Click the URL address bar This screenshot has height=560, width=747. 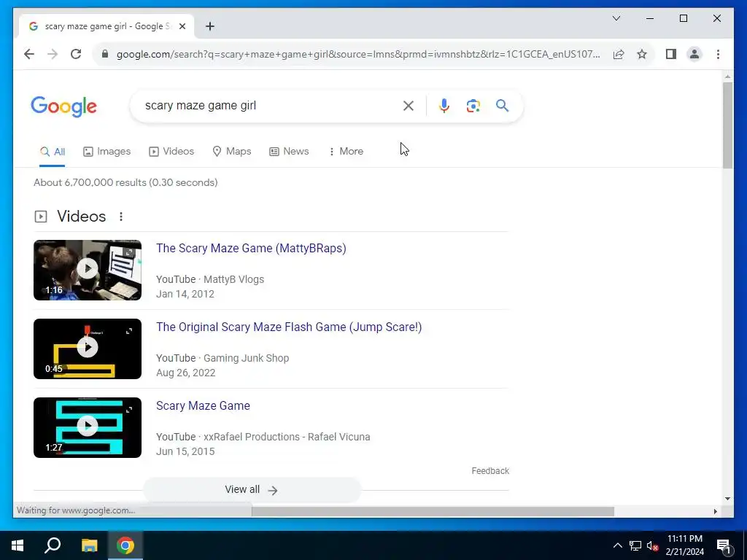tap(357, 54)
